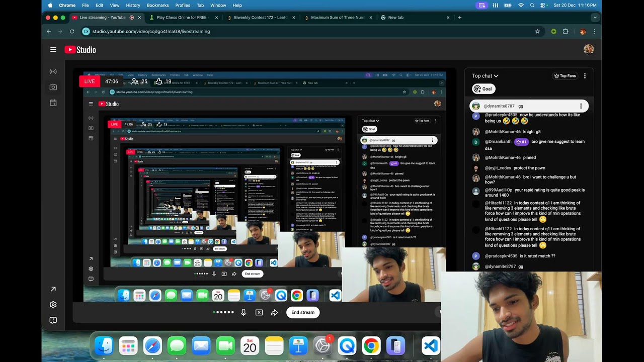This screenshot has width=644, height=362.
Task: Open the History menu in the menu bar
Action: coord(133,5)
